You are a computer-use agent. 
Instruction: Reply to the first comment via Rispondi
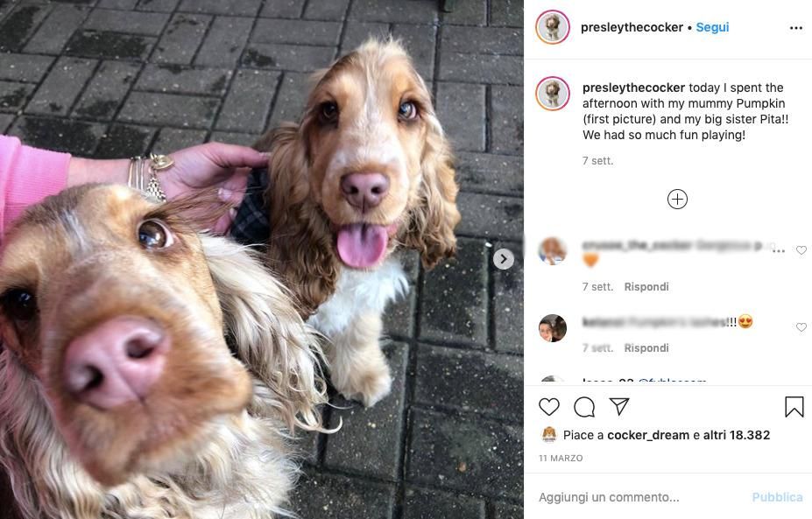[x=646, y=287]
